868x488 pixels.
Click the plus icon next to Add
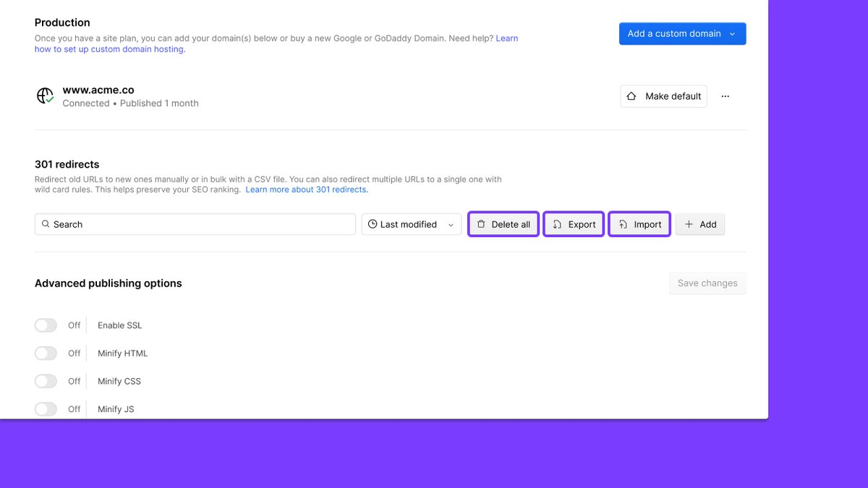point(689,224)
